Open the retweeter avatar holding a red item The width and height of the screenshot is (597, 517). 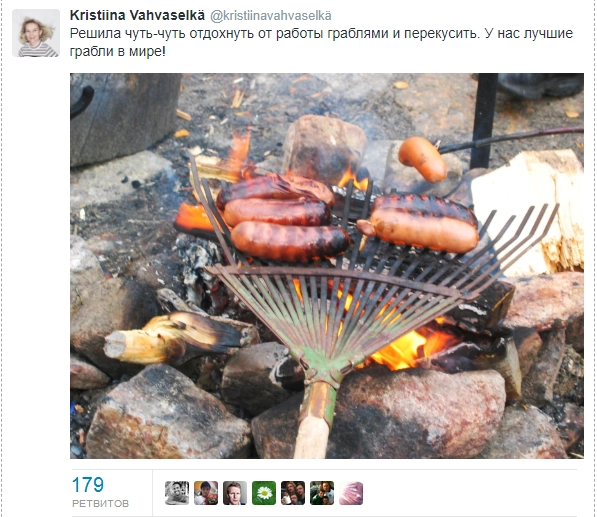[206, 493]
